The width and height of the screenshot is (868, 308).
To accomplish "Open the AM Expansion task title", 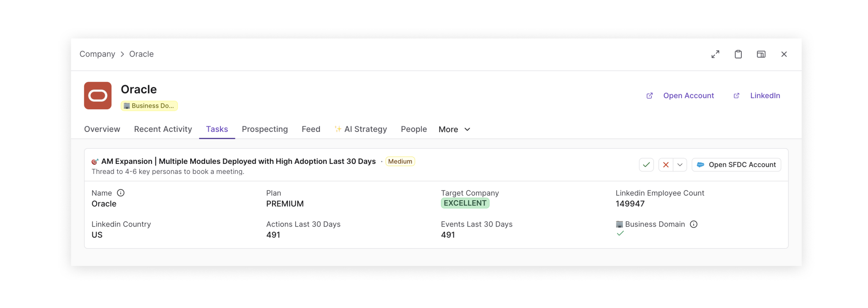I will (x=238, y=161).
